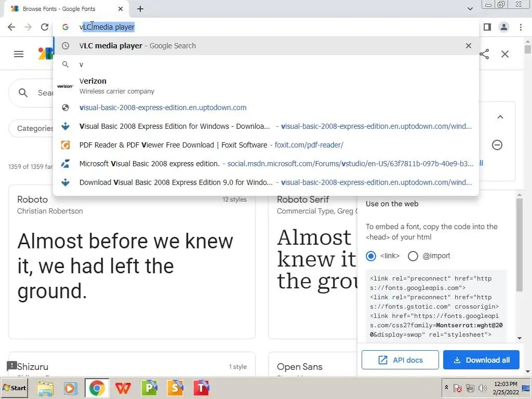The image size is (532, 399).
Task: Open Windows Explorer from taskbar
Action: tap(45, 388)
